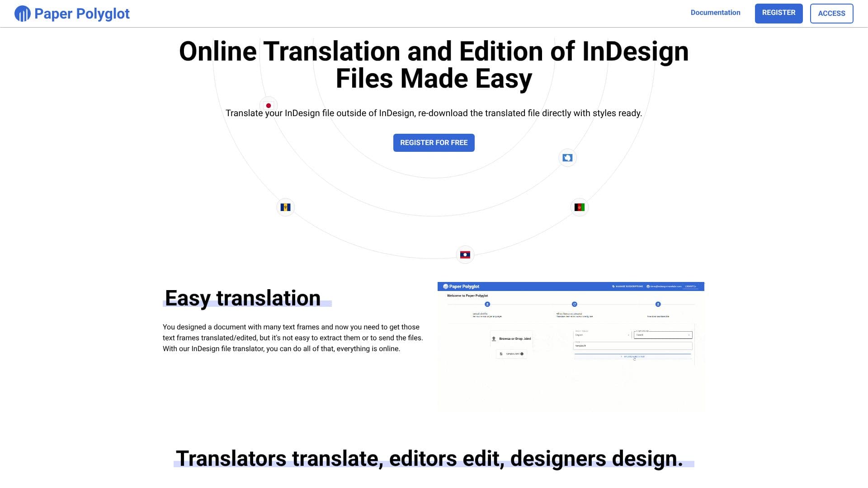Image resolution: width=868 pixels, height=488 pixels.
Task: Click the Paper Polyglot logo icon
Action: (23, 14)
